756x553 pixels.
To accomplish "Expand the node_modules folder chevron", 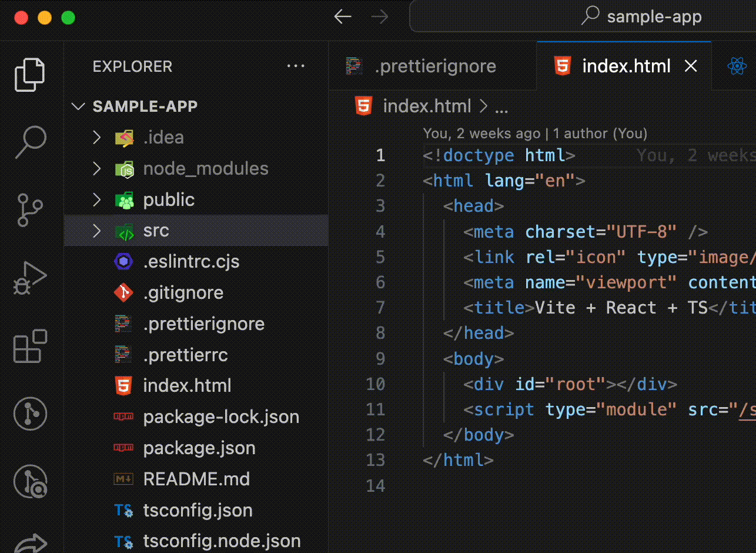I will [97, 169].
